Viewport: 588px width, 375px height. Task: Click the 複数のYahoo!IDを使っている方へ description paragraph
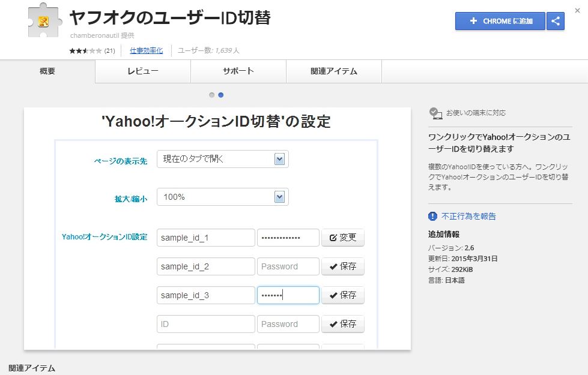click(498, 177)
